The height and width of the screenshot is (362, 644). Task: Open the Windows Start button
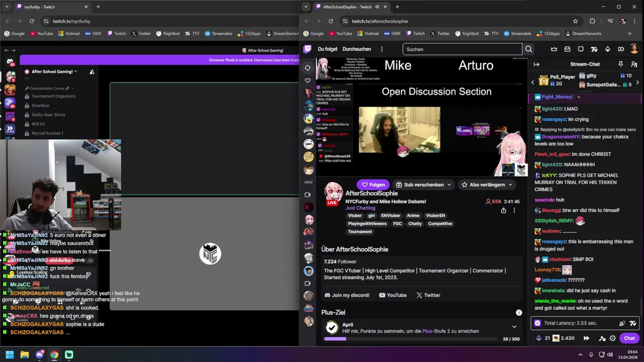pyautogui.click(x=10, y=354)
